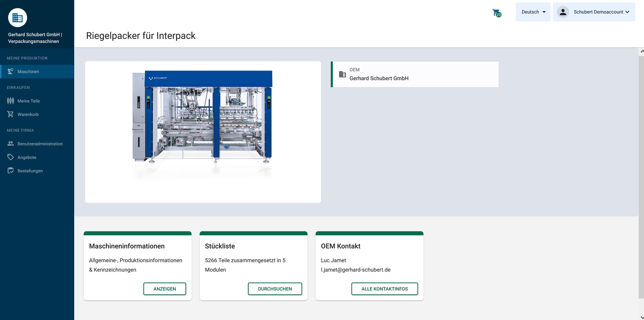This screenshot has width=644, height=320.
Task: Click the Benutzeradministration people icon
Action: (x=10, y=143)
